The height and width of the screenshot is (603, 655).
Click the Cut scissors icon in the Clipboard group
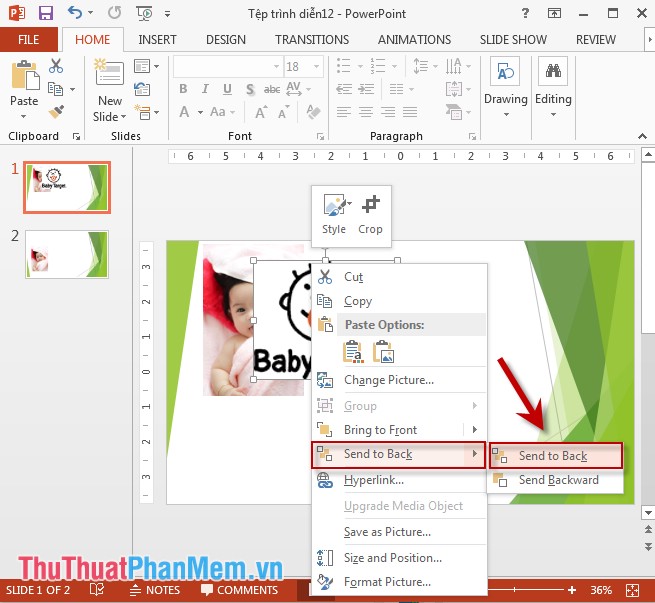click(56, 66)
